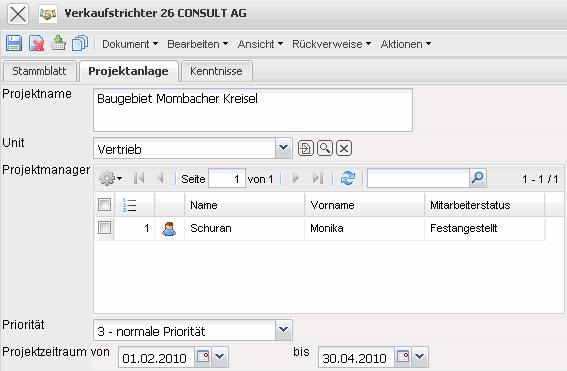Open the Dokument menu
567x371 pixels.
coord(130,44)
